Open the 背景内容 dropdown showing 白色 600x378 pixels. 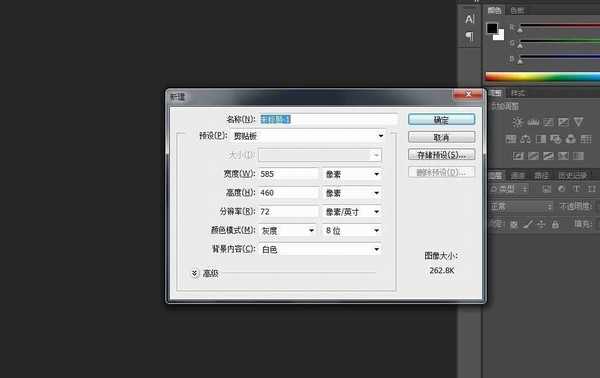320,249
